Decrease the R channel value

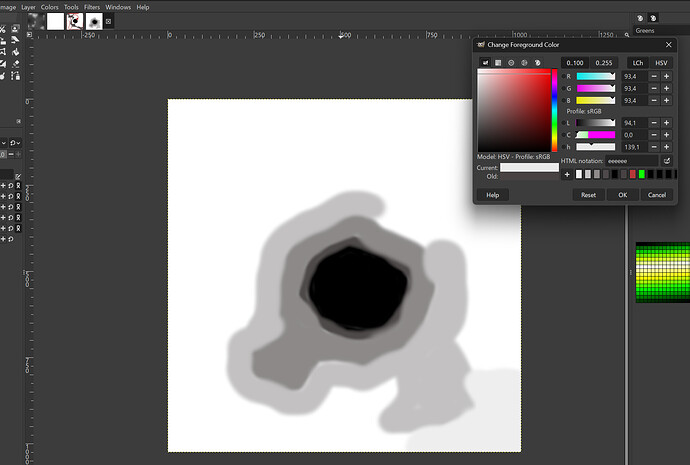[x=654, y=77]
